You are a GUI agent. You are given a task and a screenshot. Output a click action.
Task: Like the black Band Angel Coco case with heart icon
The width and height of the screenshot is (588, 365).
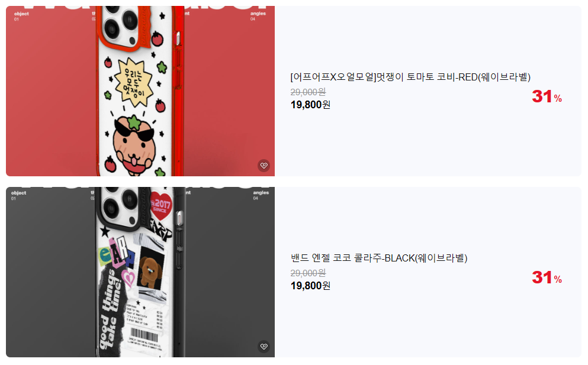coord(264,346)
